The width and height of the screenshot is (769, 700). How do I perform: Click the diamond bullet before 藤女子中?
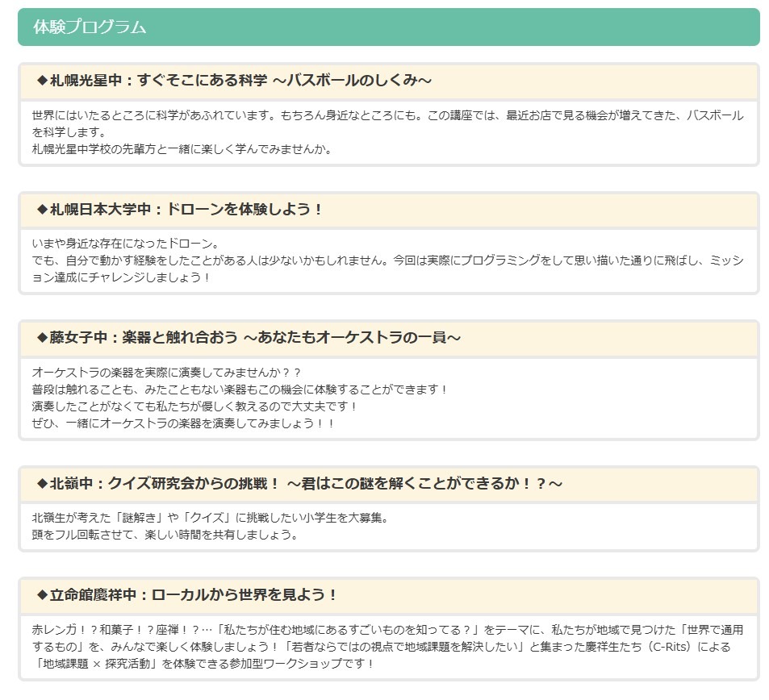(x=42, y=338)
